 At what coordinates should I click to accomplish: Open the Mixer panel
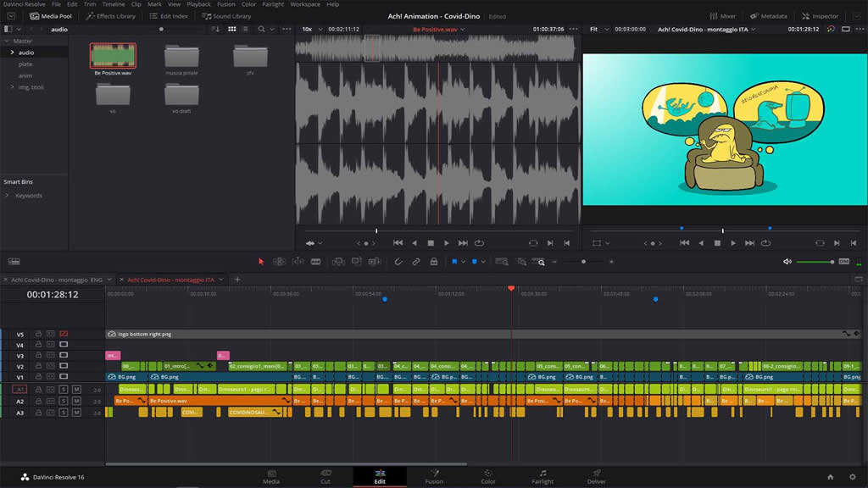[x=723, y=16]
